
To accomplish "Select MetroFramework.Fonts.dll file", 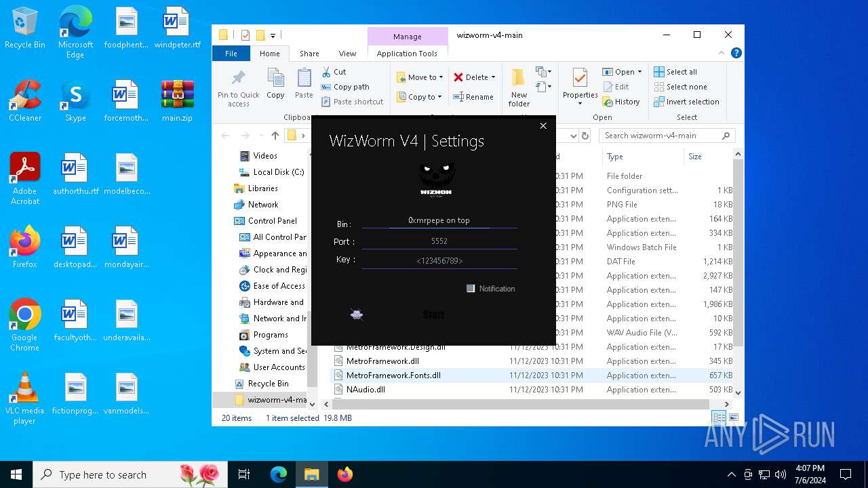I will click(393, 375).
